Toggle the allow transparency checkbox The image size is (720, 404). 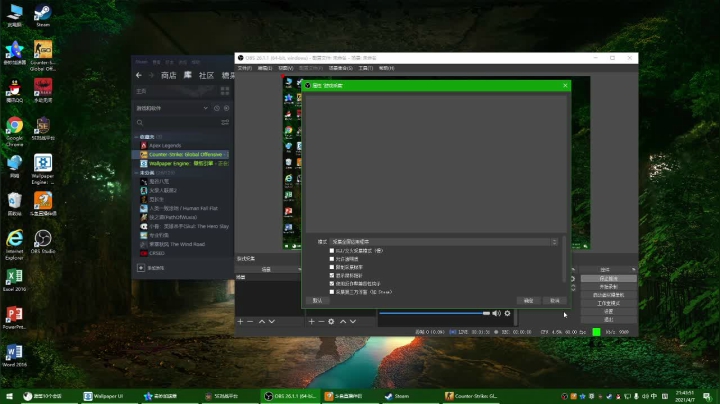tap(332, 259)
